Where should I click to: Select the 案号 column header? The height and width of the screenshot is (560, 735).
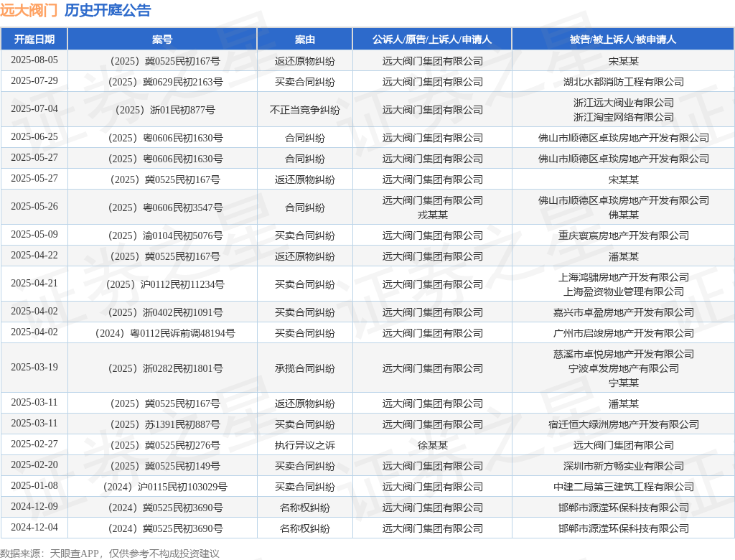pyautogui.click(x=162, y=39)
